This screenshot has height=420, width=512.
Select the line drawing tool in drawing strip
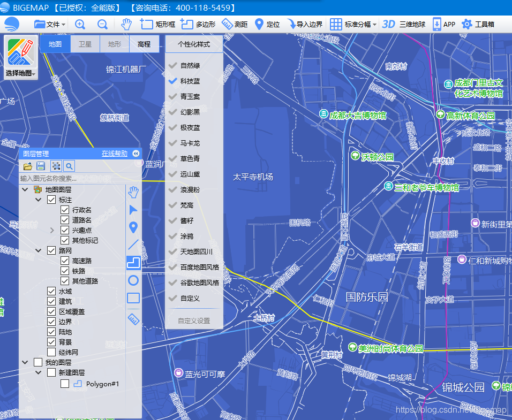click(x=133, y=245)
